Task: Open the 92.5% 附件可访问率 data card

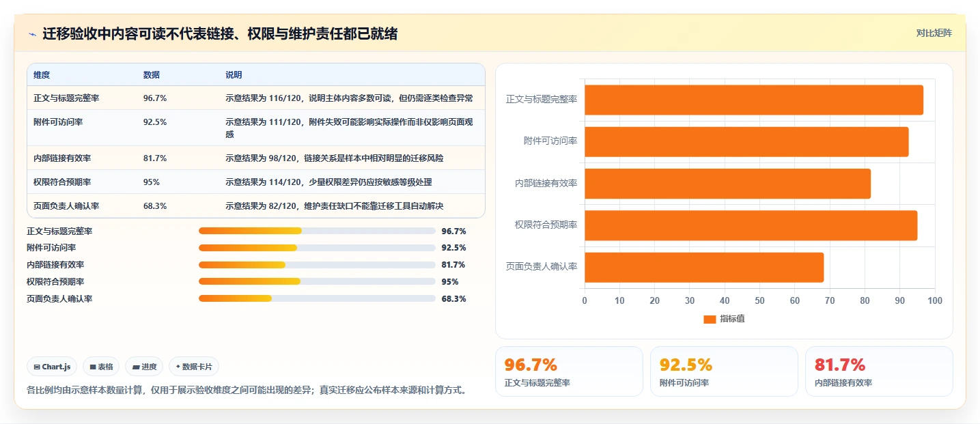Action: [724, 371]
